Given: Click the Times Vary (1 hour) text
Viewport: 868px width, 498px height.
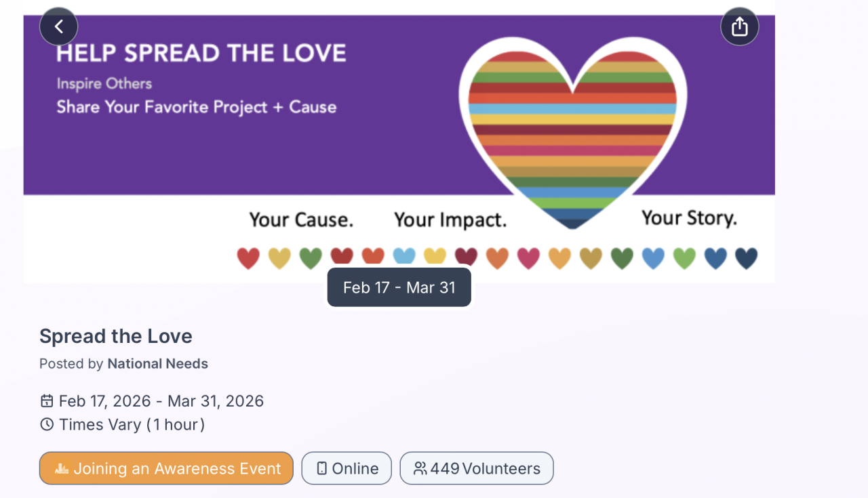Looking at the screenshot, I should coord(132,425).
